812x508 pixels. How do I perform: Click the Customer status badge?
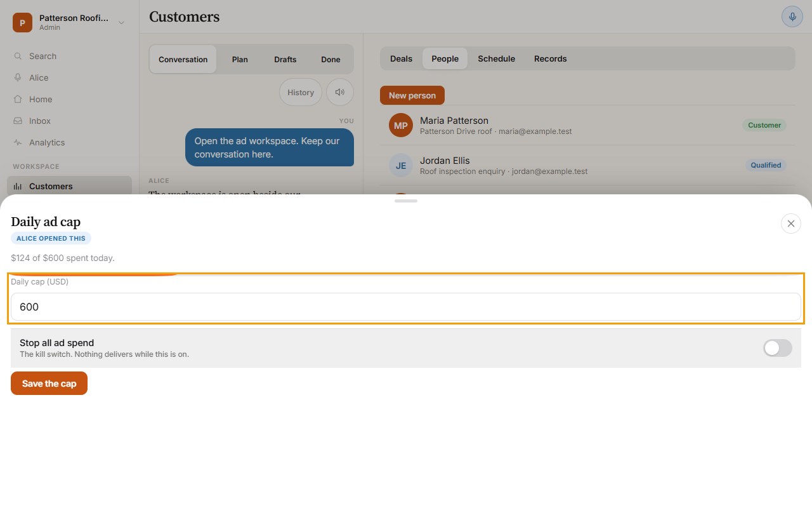(764, 125)
